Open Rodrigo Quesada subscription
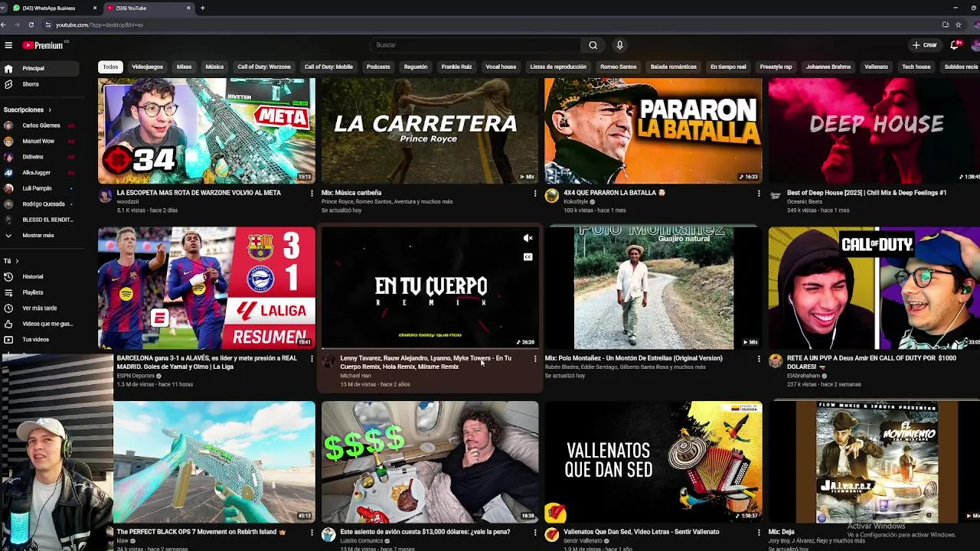 point(39,204)
